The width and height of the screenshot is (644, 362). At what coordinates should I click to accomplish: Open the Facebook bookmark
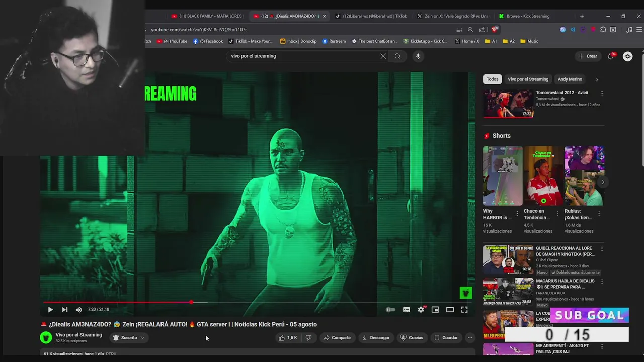(208, 41)
